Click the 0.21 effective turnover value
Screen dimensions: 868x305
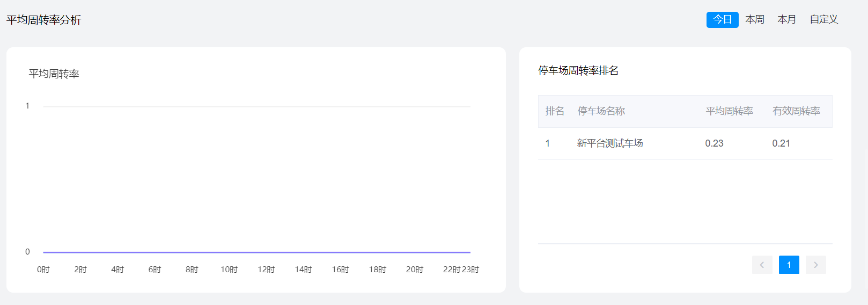[x=781, y=143]
